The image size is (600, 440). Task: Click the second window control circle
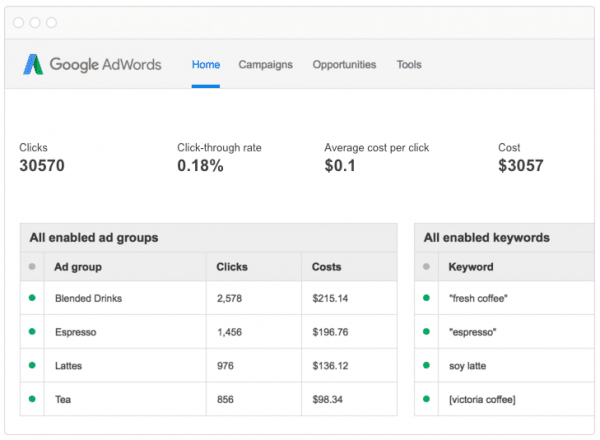tap(35, 23)
